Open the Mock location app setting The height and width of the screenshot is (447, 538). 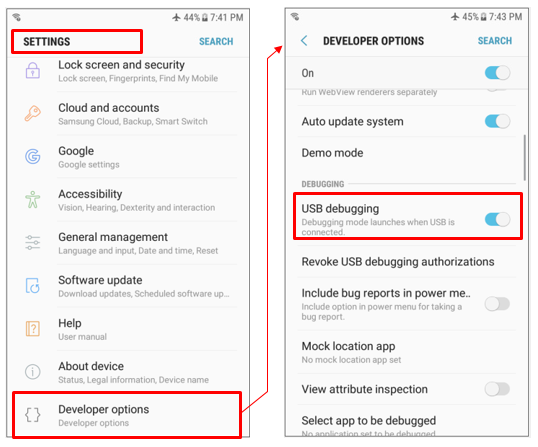click(x=407, y=352)
